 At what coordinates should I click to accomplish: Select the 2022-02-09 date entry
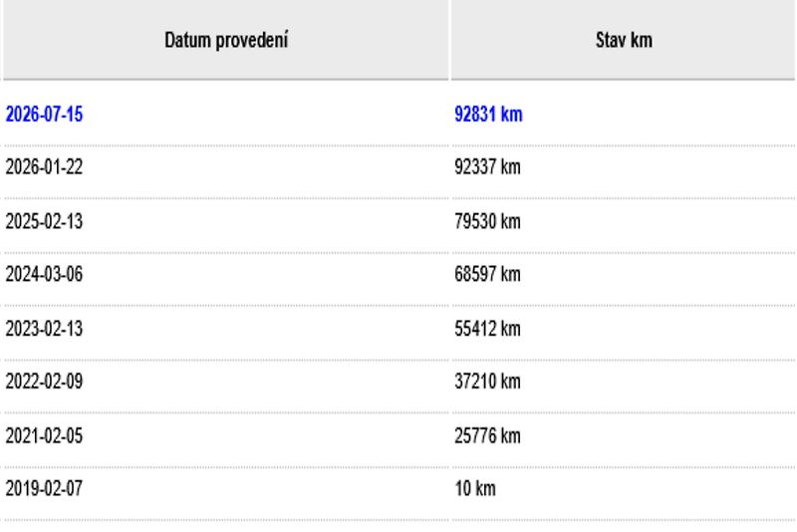(44, 382)
